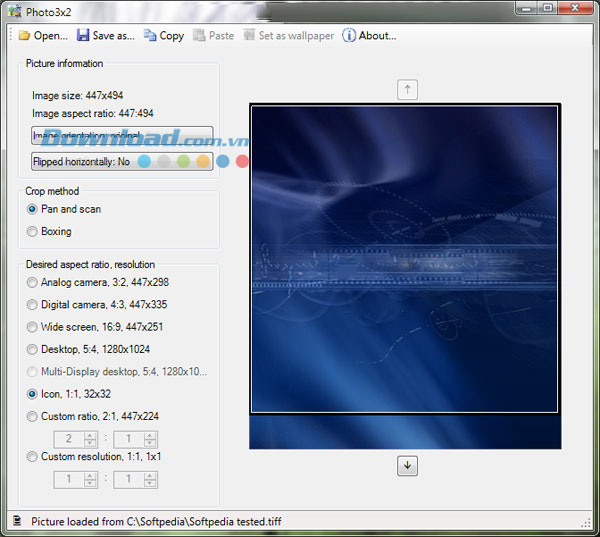
Task: Decrease the custom ratio second value spinner
Action: click(150, 443)
